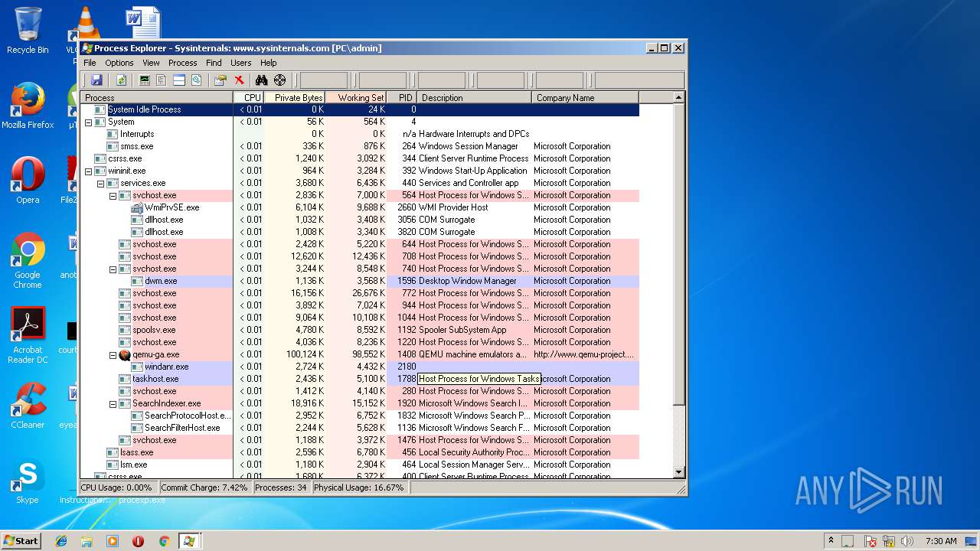The image size is (980, 551).
Task: Collapse the SearchIndexer.exe tree node
Action: point(113,403)
